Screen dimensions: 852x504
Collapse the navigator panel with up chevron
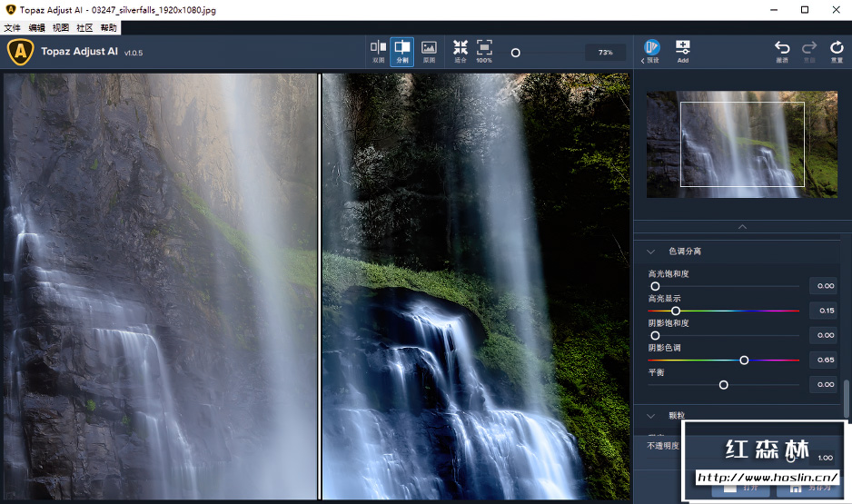point(742,226)
